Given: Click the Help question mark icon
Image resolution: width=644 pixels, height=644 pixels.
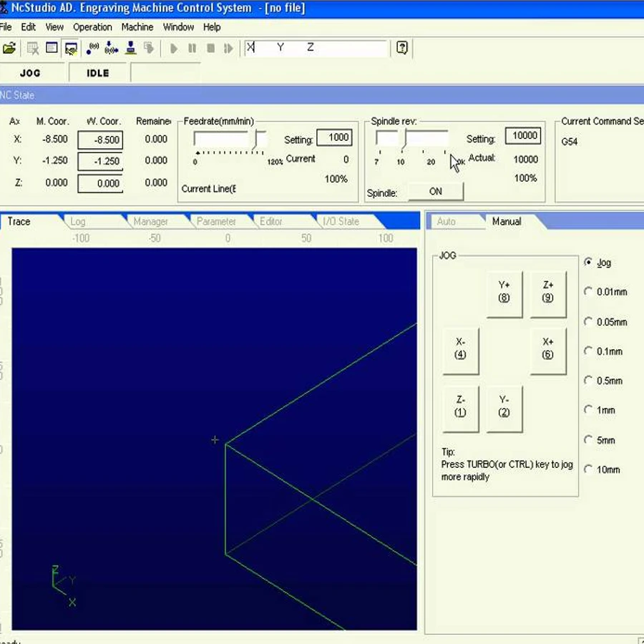Looking at the screenshot, I should coord(401,49).
